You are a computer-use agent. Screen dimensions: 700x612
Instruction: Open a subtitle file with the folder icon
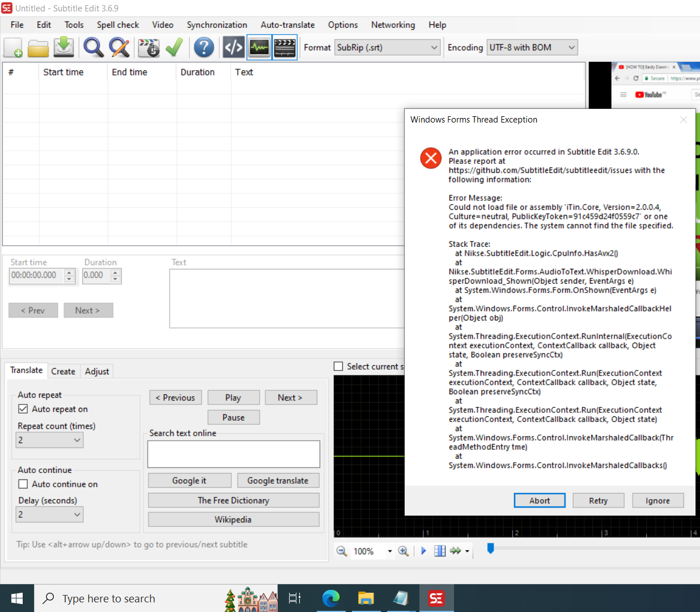pyautogui.click(x=37, y=48)
